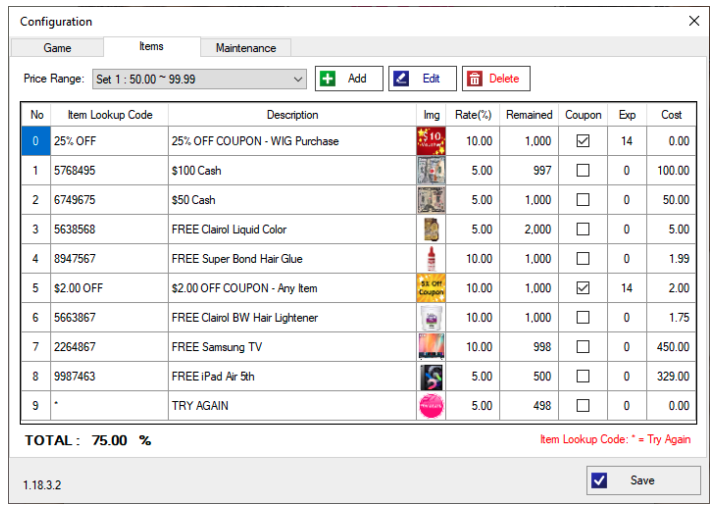Click cost value 450.00
Image resolution: width=718 pixels, height=515 pixels.
click(x=673, y=347)
